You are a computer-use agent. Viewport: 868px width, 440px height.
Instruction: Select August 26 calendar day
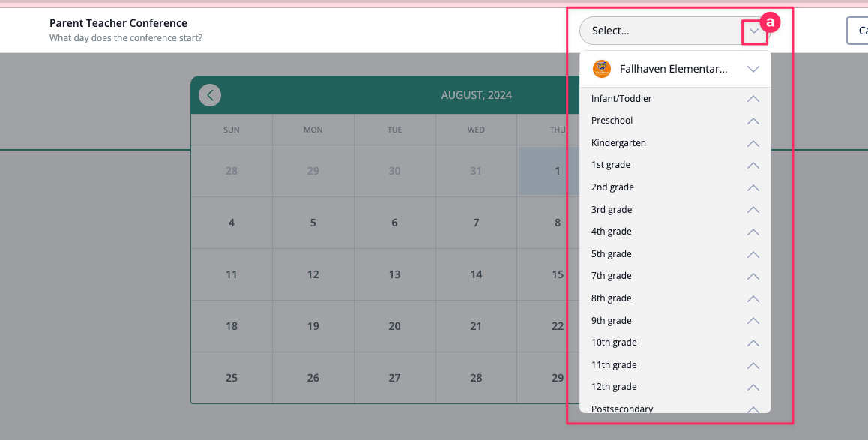click(313, 378)
